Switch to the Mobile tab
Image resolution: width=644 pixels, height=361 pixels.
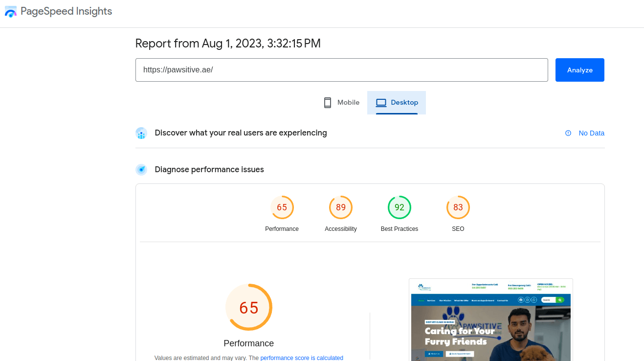point(342,103)
